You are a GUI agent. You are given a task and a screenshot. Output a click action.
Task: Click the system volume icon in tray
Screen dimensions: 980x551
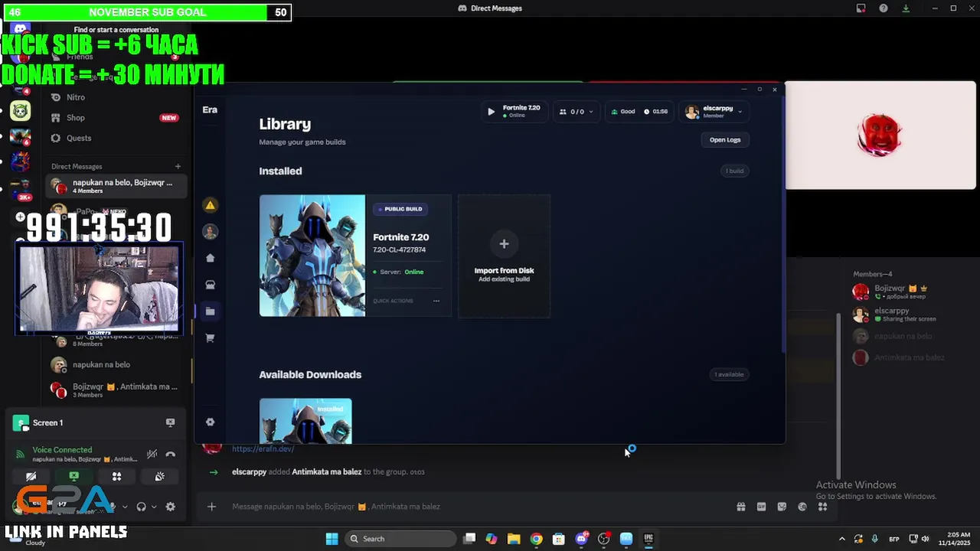coord(925,539)
